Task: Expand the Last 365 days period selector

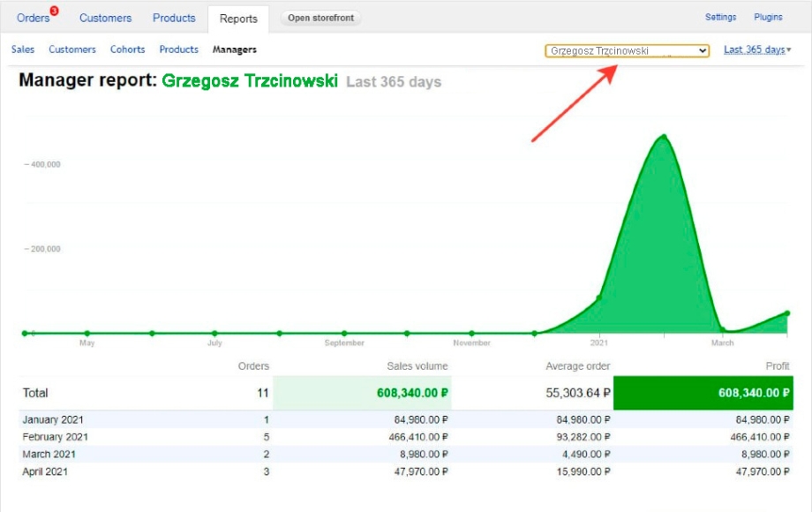Action: [x=756, y=49]
